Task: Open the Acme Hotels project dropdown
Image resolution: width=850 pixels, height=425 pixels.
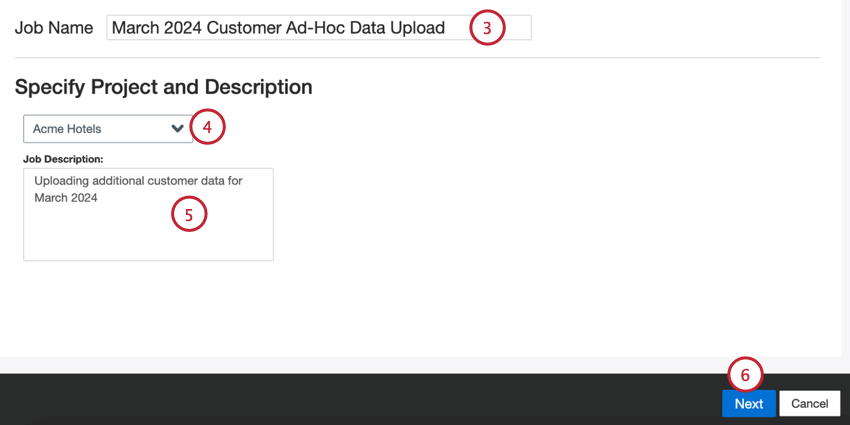Action: (x=108, y=129)
